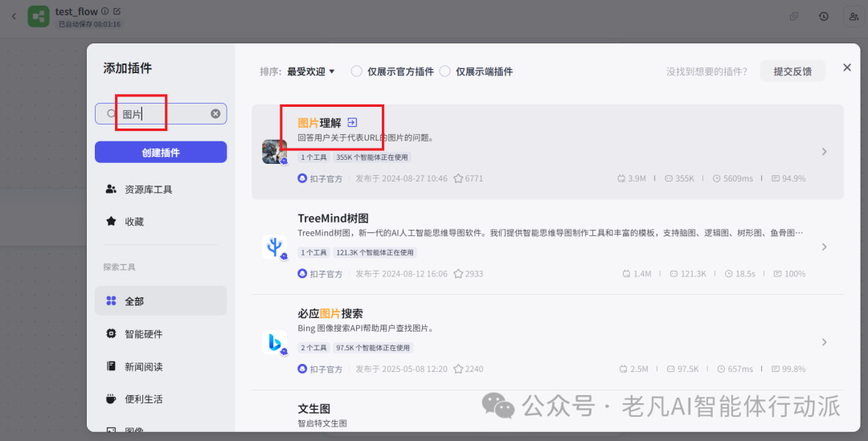This screenshot has height=441, width=868.
Task: Open the 图片理解 plugin title
Action: (x=319, y=123)
